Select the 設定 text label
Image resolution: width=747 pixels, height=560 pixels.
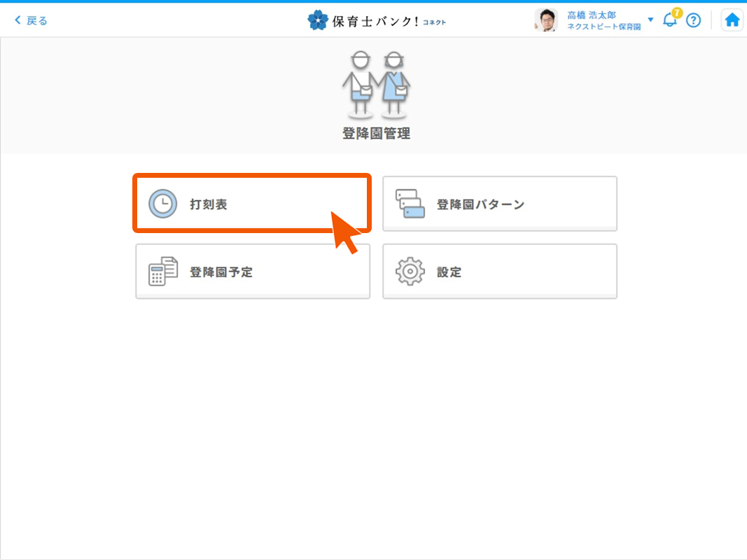pyautogui.click(x=449, y=272)
